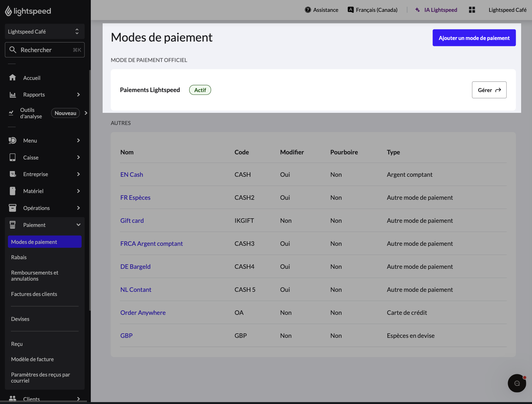Click the Menu plate icon

click(12, 140)
